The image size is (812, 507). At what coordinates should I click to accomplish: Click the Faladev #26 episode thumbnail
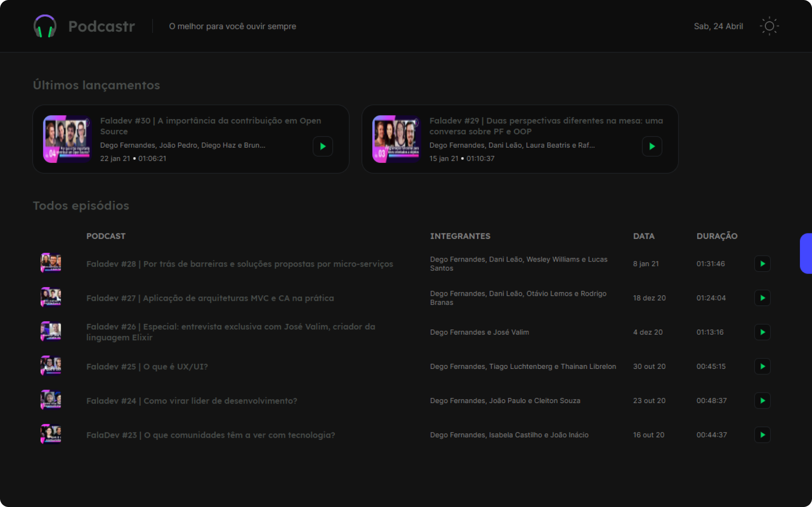51,332
